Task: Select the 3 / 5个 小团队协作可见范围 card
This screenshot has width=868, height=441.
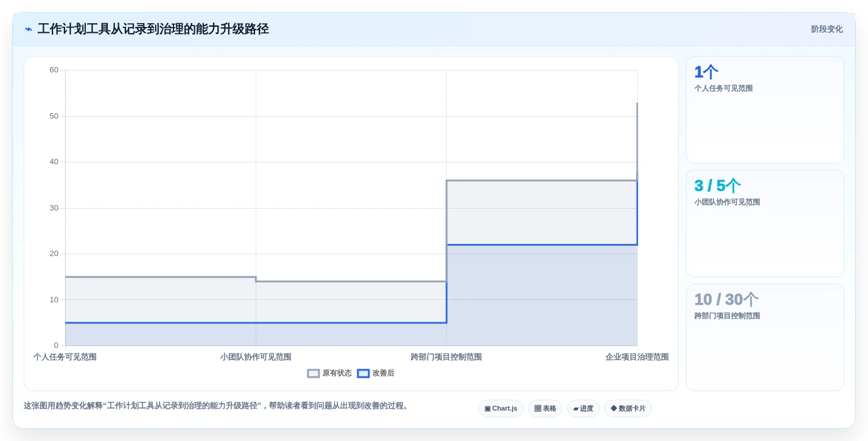Action: click(765, 224)
